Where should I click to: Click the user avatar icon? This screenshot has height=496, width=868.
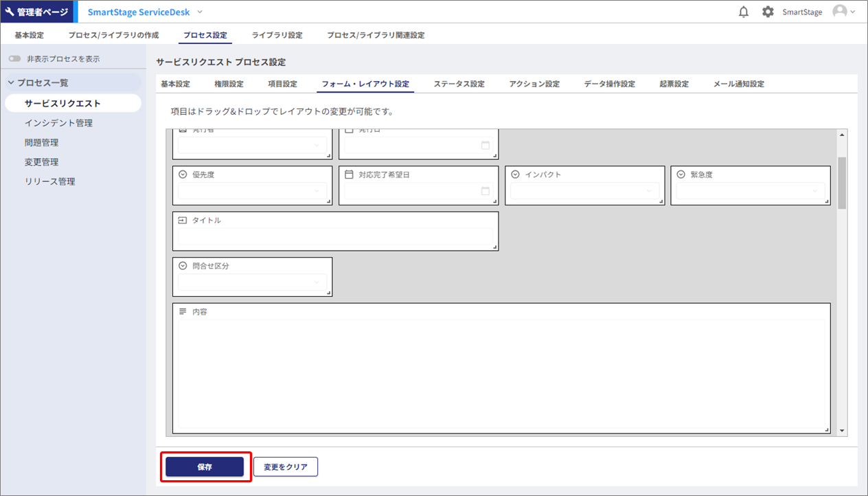point(839,12)
